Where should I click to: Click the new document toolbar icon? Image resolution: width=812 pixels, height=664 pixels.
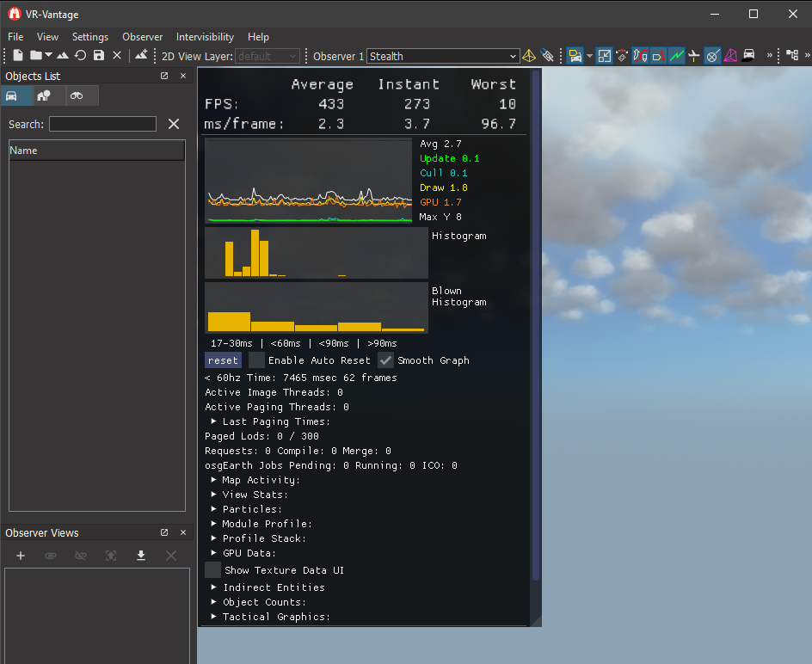(x=17, y=55)
